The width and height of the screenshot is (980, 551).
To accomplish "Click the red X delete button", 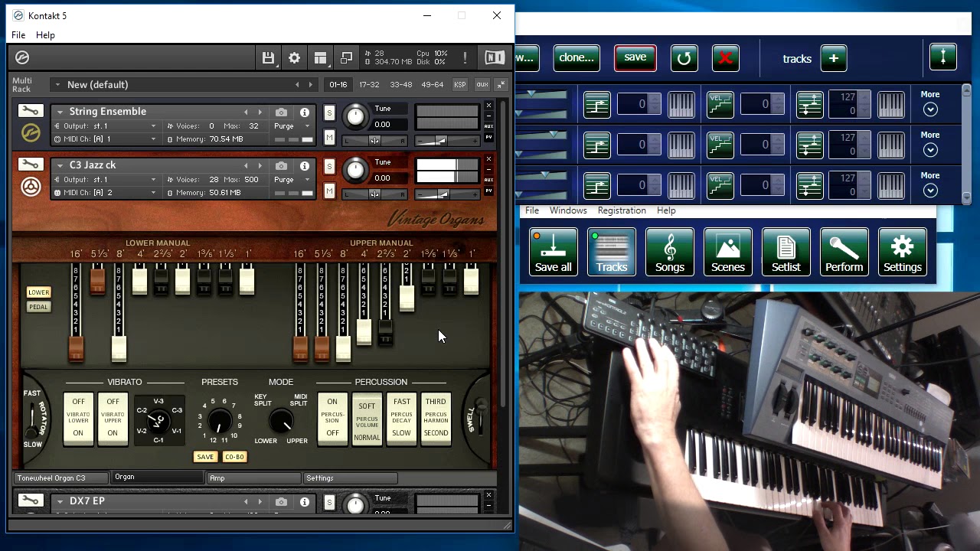I will coord(725,58).
